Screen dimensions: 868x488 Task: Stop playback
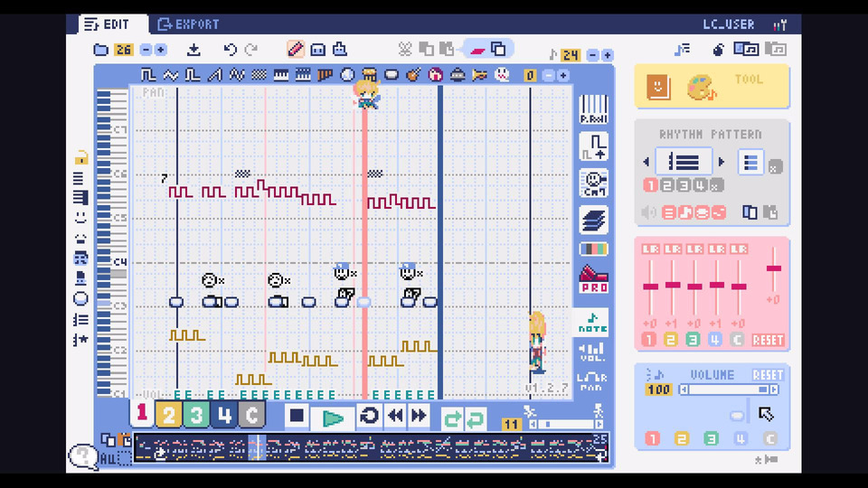point(297,416)
